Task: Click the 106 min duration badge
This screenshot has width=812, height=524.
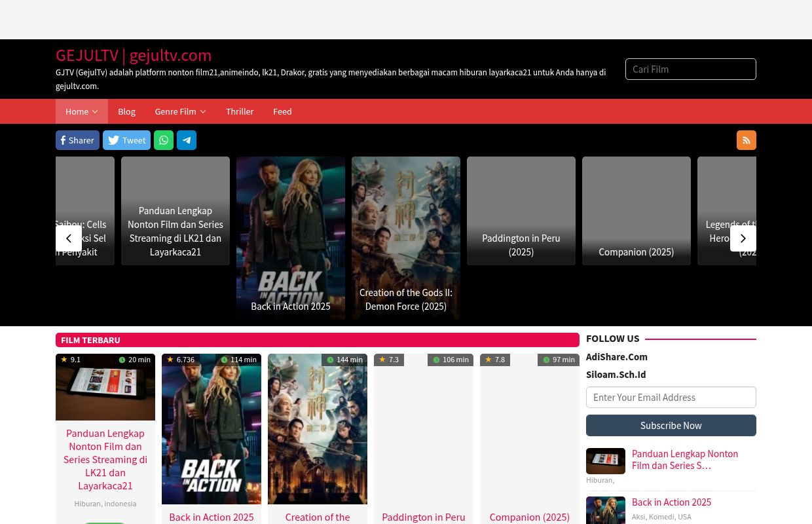Action: [x=451, y=360]
